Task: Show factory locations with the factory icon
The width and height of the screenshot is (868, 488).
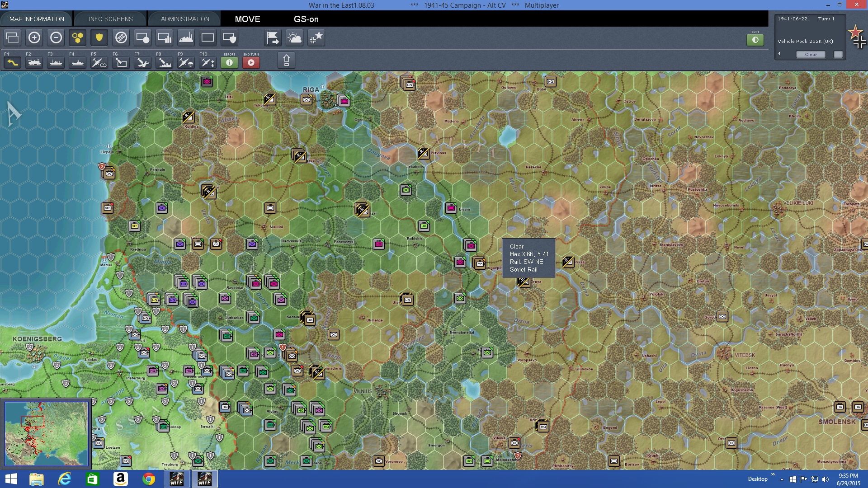Action: [x=186, y=38]
